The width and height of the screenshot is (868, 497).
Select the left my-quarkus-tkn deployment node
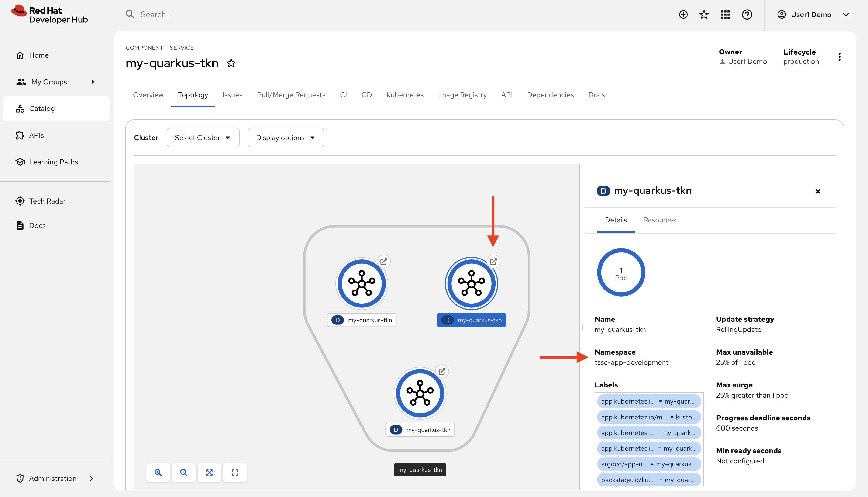point(361,284)
